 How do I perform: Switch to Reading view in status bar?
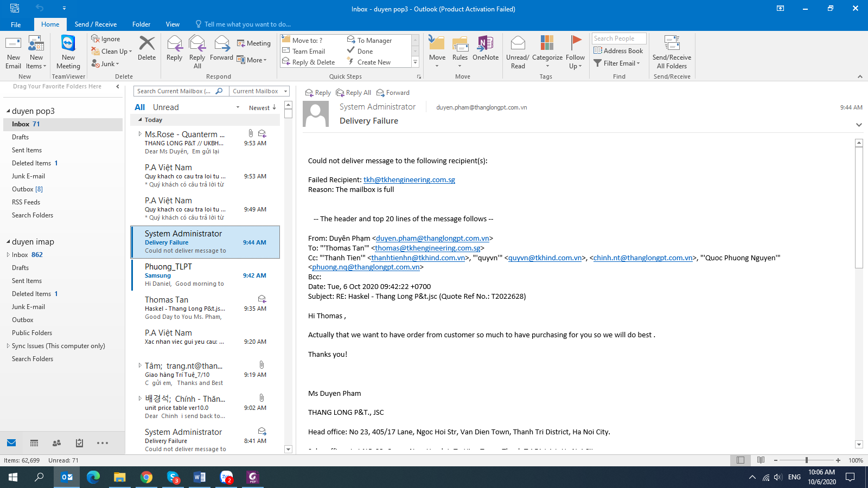[x=761, y=460]
